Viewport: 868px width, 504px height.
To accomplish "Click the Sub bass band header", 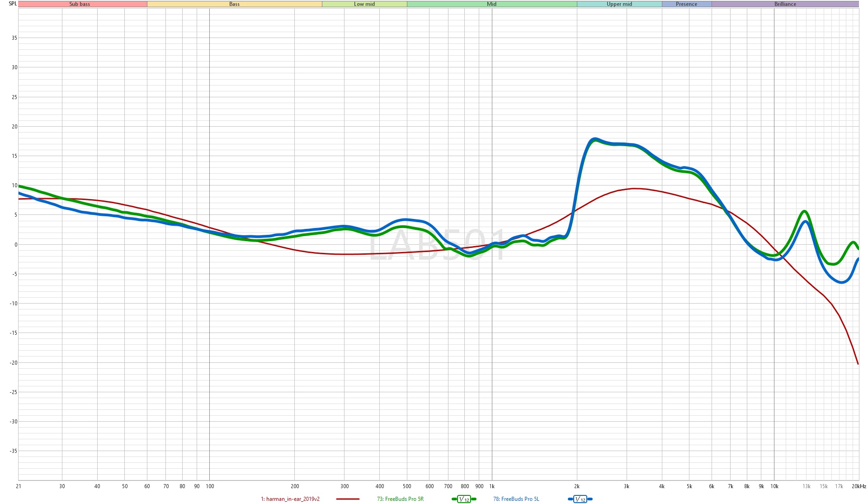I will (x=80, y=4).
